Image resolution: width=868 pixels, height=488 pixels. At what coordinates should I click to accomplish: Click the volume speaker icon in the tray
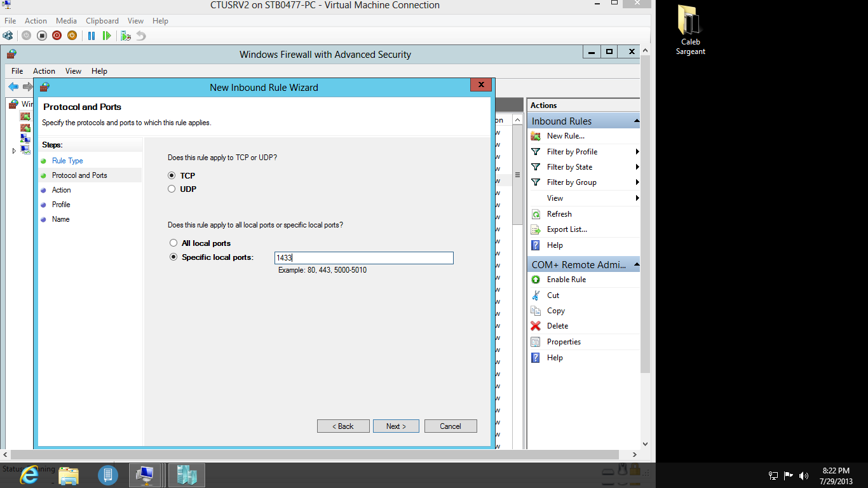click(x=804, y=475)
